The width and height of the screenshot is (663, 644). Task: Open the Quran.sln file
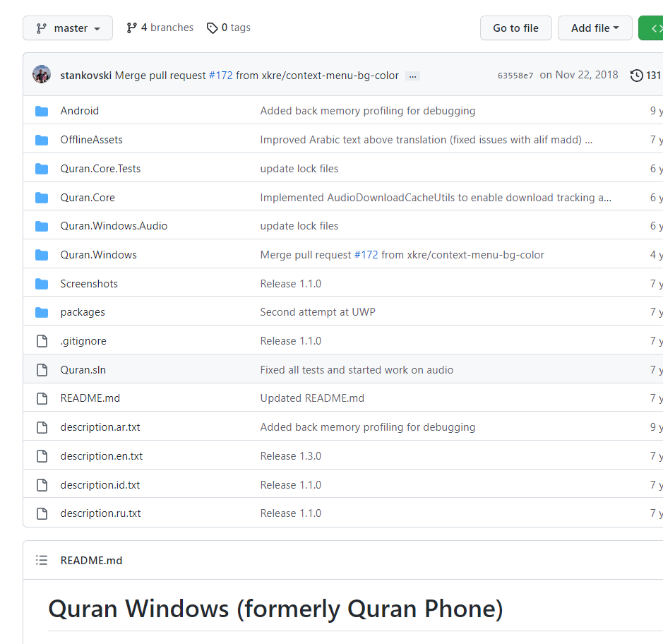tap(83, 370)
